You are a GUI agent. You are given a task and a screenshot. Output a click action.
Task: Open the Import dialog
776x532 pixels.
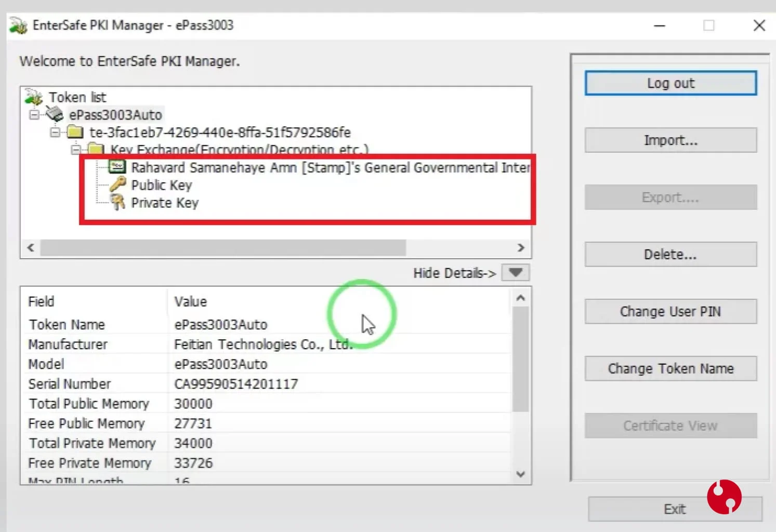pos(670,140)
